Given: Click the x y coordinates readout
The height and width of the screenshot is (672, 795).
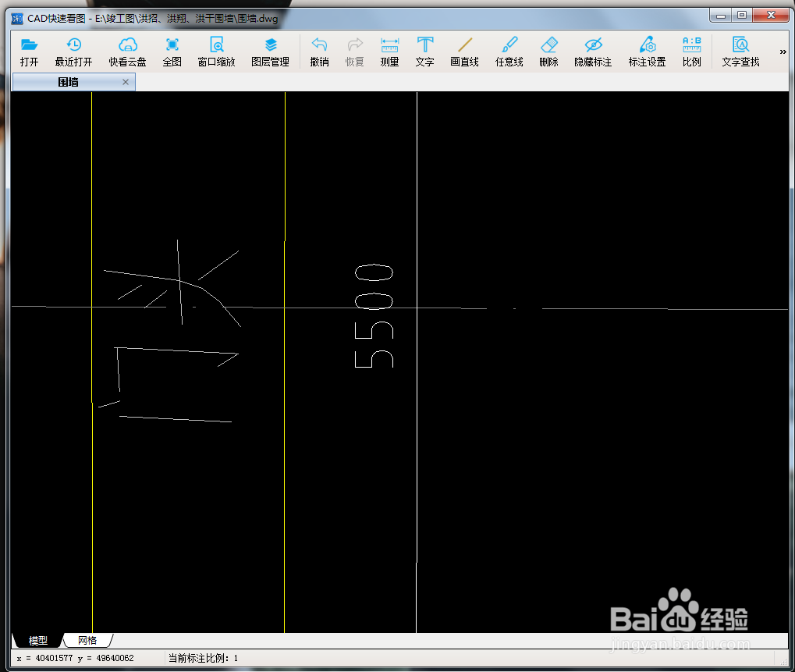Looking at the screenshot, I should [x=75, y=658].
